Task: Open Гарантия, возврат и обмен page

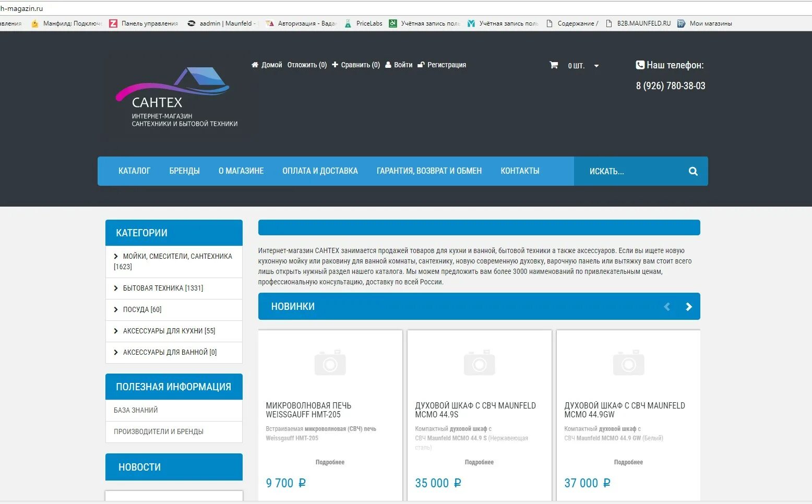Action: 429,171
